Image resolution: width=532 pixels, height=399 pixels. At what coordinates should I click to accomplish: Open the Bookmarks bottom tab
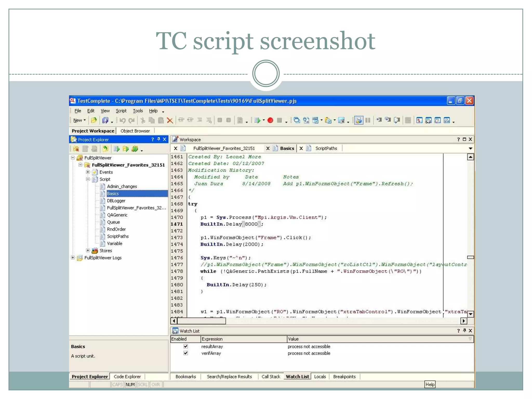(x=186, y=376)
